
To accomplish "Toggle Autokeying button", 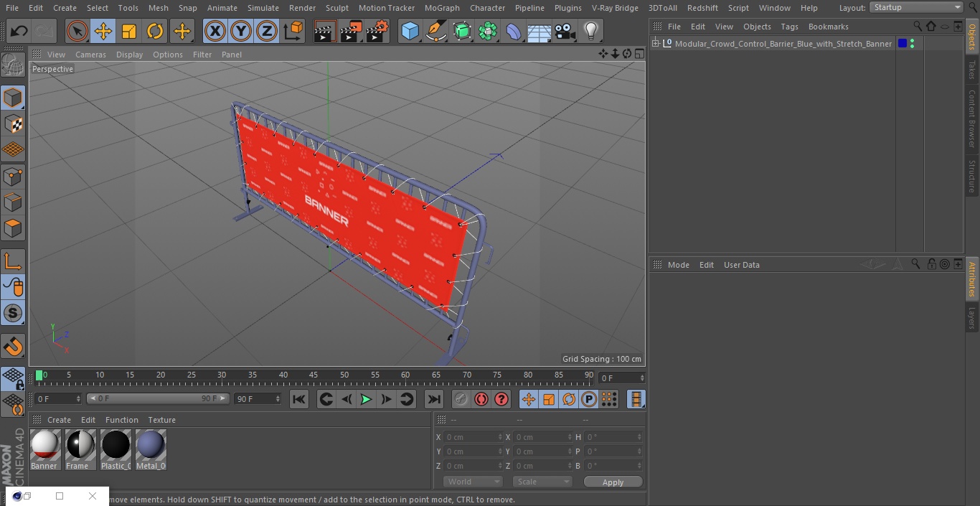I will (481, 399).
